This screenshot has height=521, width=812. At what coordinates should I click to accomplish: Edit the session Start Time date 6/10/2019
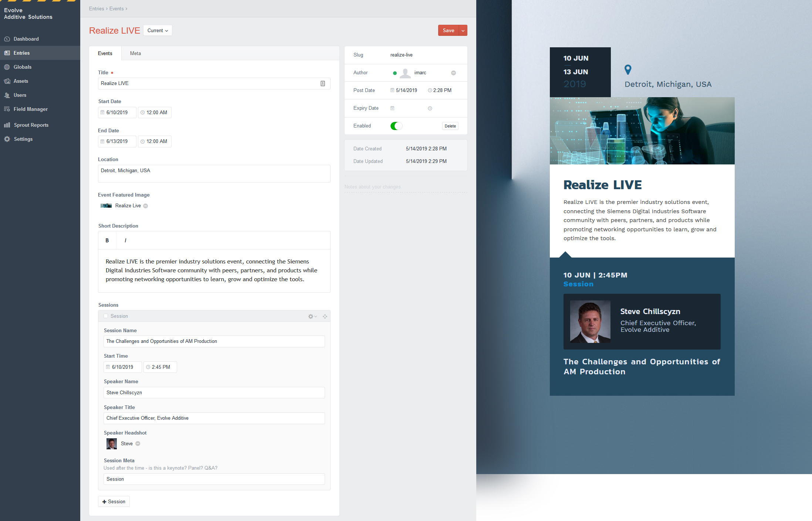coord(123,367)
